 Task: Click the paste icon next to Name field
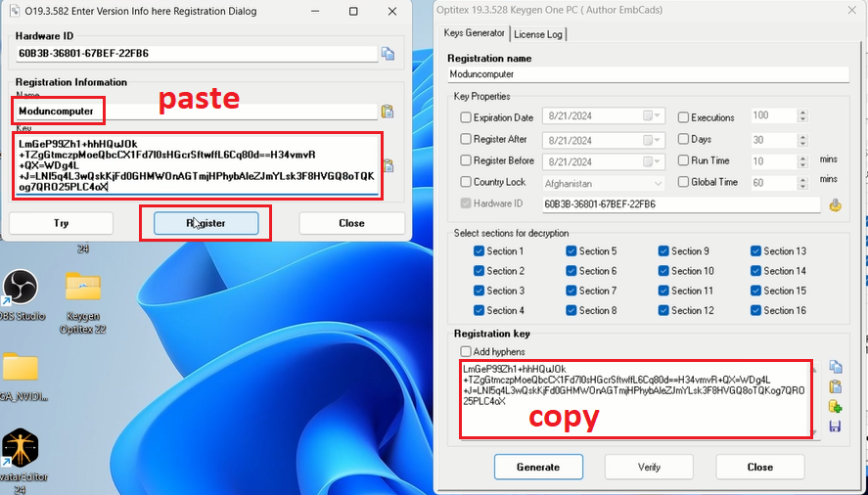(x=388, y=112)
